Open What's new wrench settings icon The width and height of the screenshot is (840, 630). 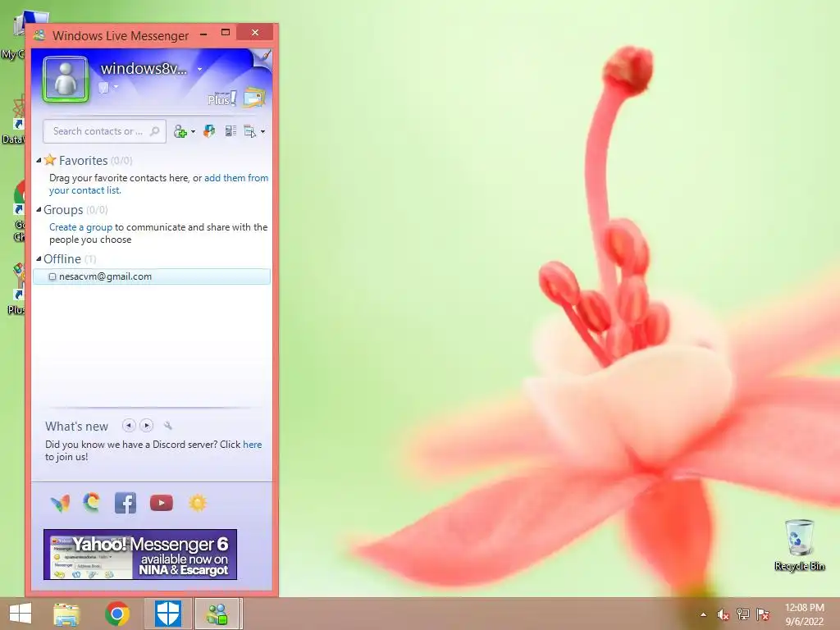pos(167,426)
